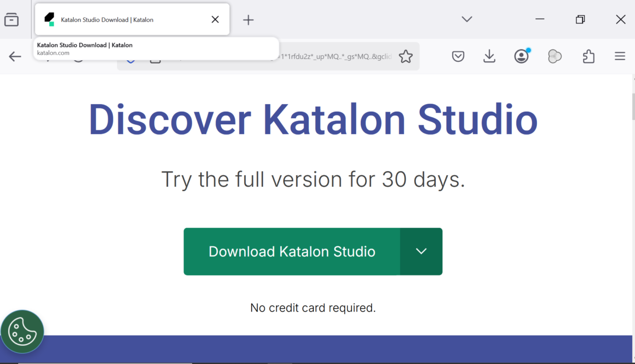Viewport: 635px width, 364px height.
Task: Open Firefox View in the top-left corner
Action: [11, 19]
